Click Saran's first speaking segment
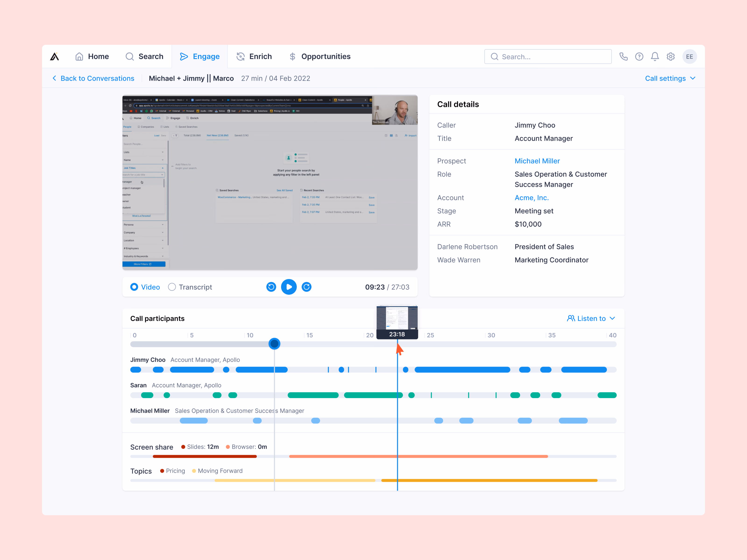747x560 pixels. (147, 395)
